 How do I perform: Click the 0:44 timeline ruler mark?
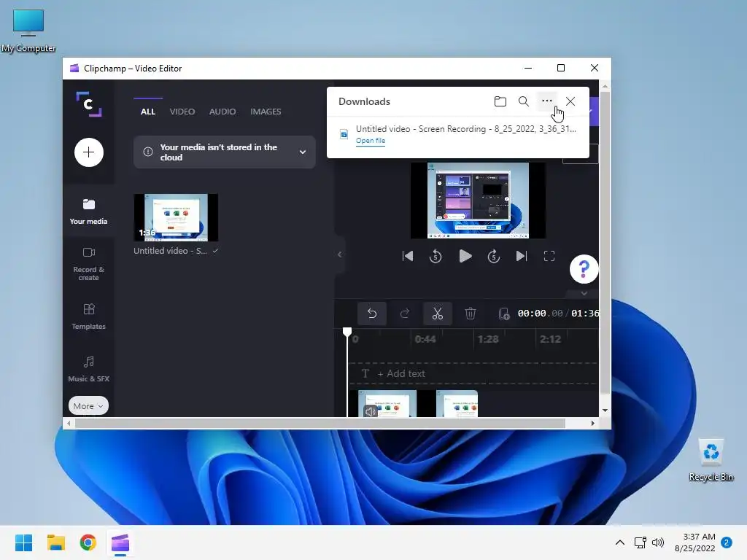click(425, 339)
